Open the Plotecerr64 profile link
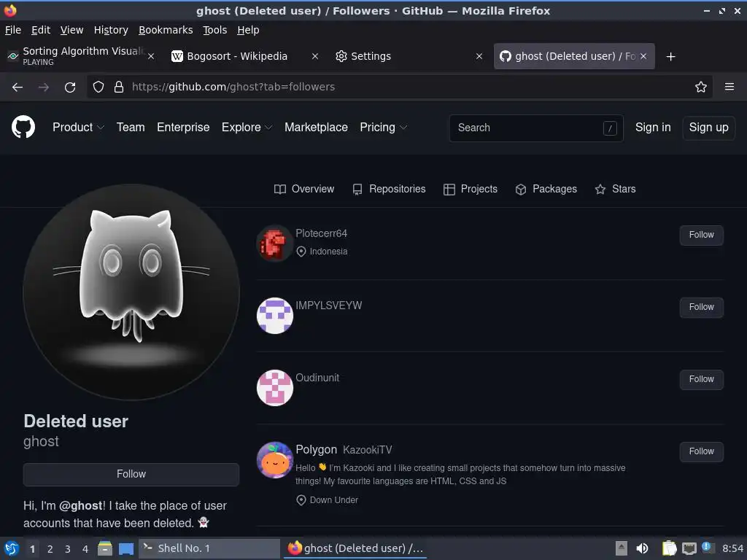Image resolution: width=747 pixels, height=560 pixels. pos(321,233)
